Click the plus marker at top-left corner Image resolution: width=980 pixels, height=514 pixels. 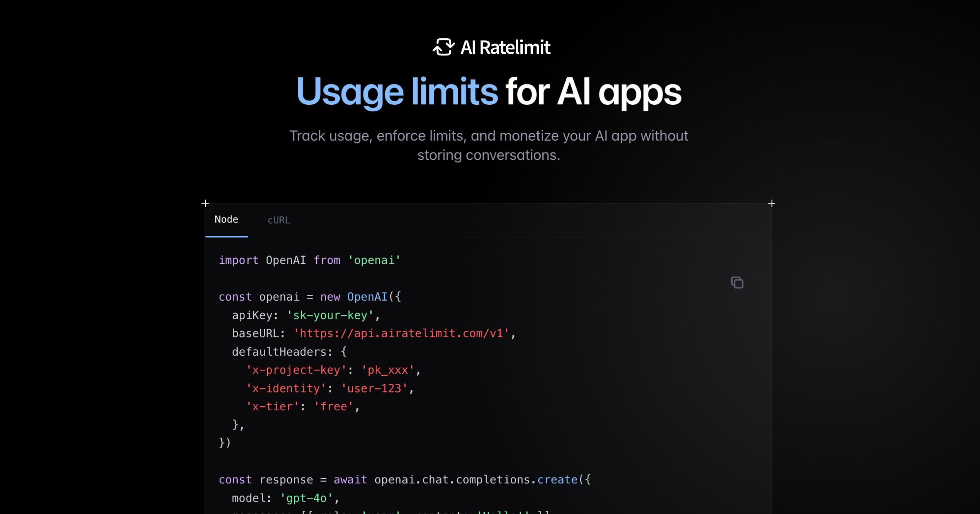coord(205,203)
